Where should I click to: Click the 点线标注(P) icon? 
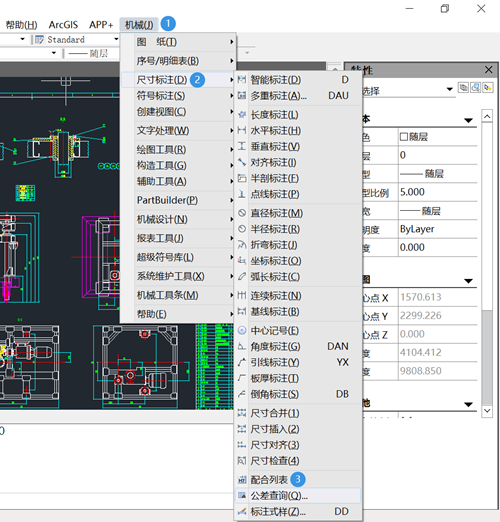click(x=242, y=194)
